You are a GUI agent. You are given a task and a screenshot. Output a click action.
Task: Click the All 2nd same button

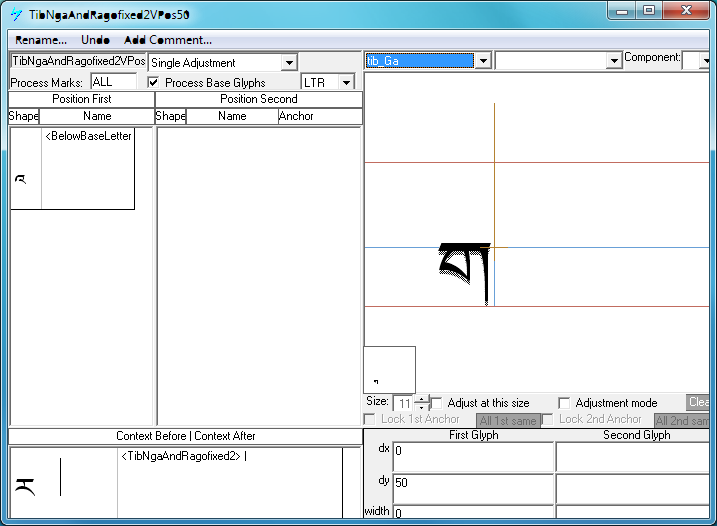point(682,420)
